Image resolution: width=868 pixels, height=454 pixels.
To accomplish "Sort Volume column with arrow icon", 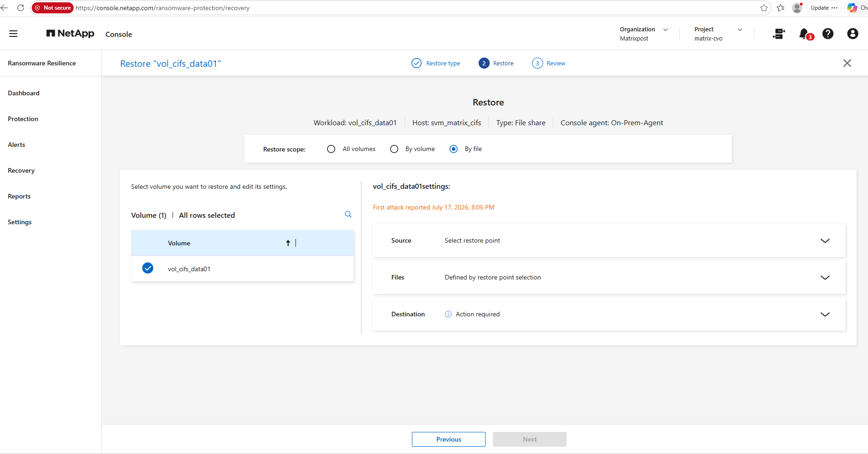I will coord(288,243).
